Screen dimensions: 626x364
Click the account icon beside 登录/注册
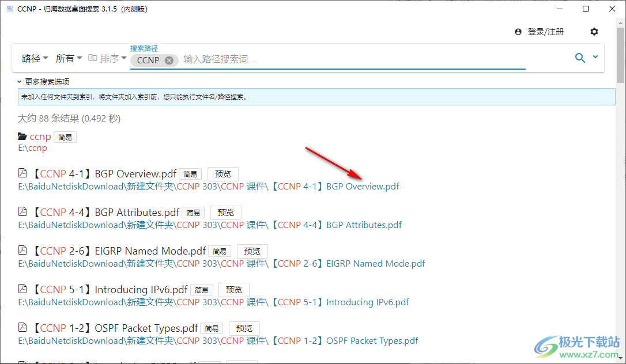tap(518, 32)
